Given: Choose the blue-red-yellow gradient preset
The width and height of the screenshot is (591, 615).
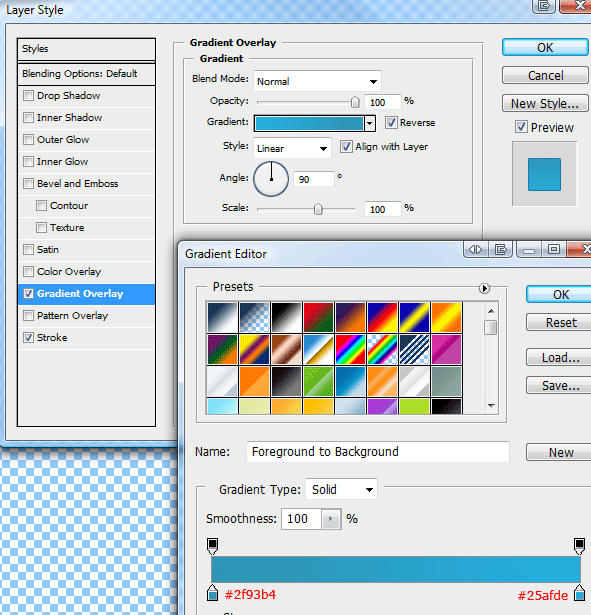Looking at the screenshot, I should pyautogui.click(x=382, y=317).
